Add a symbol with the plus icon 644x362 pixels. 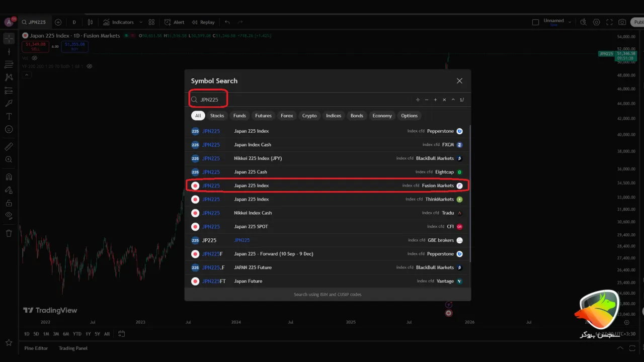tap(58, 22)
